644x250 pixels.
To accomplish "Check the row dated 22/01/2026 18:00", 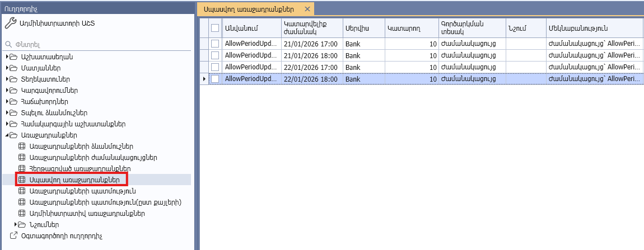I will (215, 79).
